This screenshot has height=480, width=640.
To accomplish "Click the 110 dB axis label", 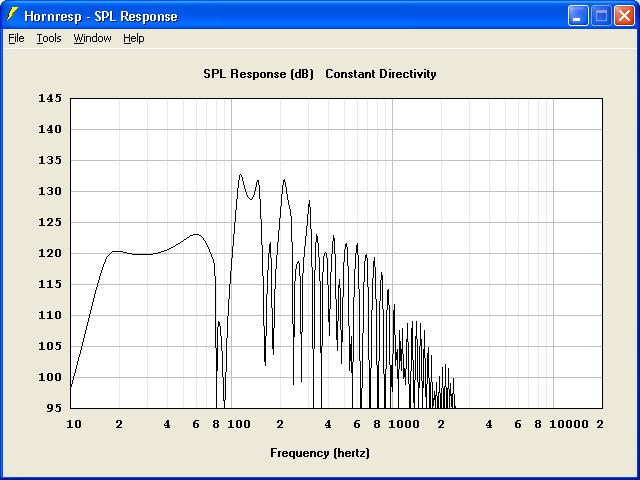I will 50,316.
